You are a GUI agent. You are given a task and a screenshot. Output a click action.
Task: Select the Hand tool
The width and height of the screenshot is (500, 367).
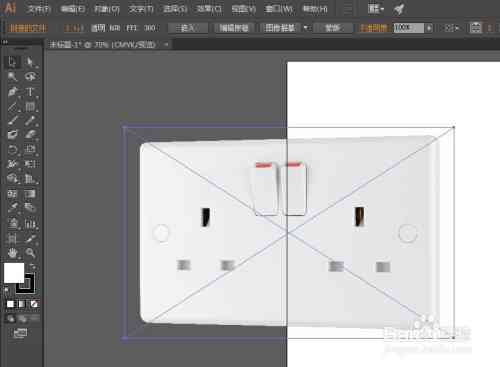pyautogui.click(x=12, y=253)
